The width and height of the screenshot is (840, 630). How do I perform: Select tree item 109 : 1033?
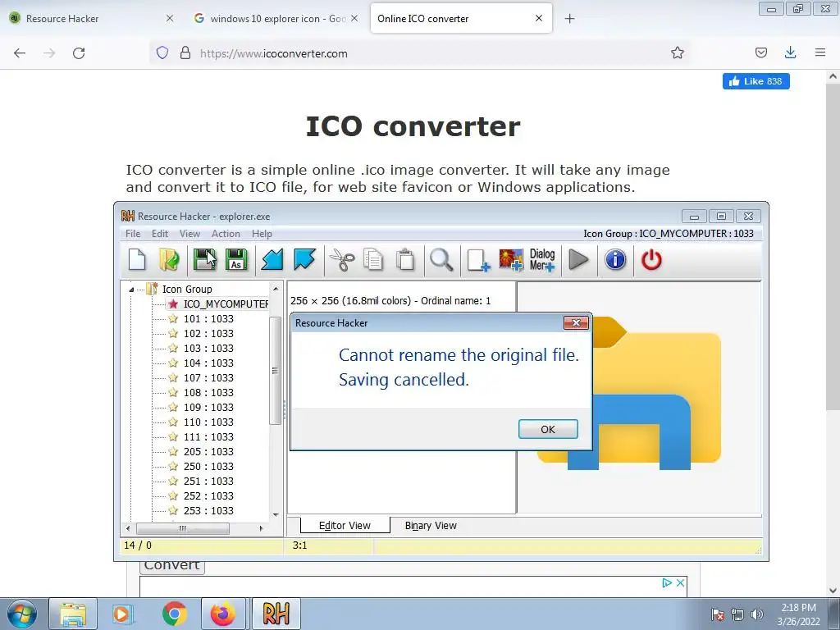click(208, 407)
